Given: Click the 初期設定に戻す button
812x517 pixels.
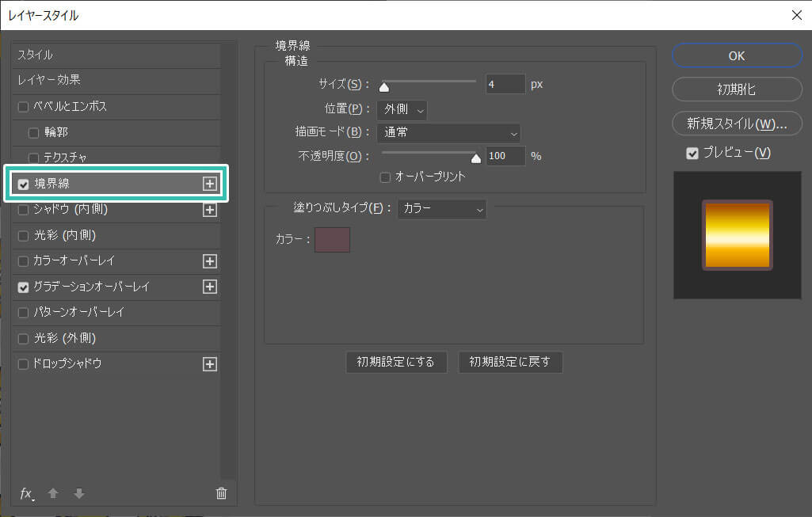Looking at the screenshot, I should [x=510, y=362].
